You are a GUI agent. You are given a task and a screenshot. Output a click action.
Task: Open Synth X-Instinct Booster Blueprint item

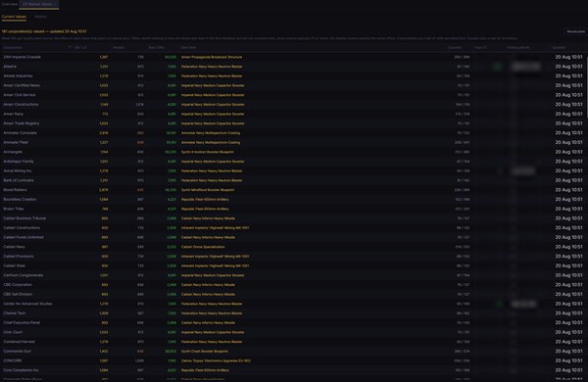coord(208,152)
